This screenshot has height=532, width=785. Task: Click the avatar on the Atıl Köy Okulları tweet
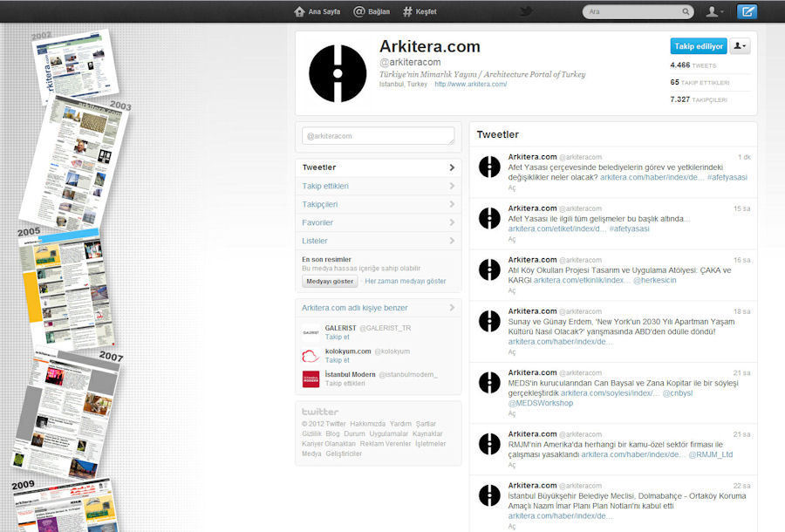[489, 269]
